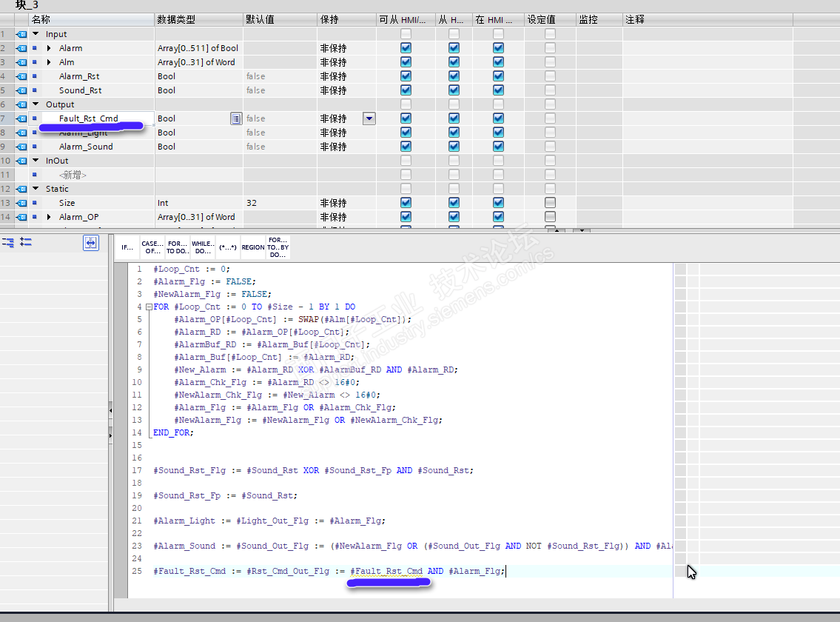Open data type selector for Fault_Rst_Cmd

click(235, 118)
